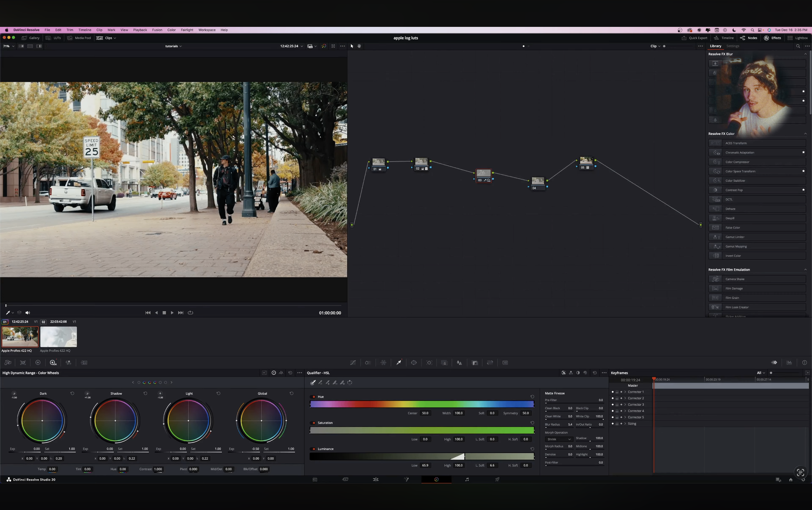Collapse the Resolve FX Color section
The image size is (812, 510).
(x=805, y=134)
